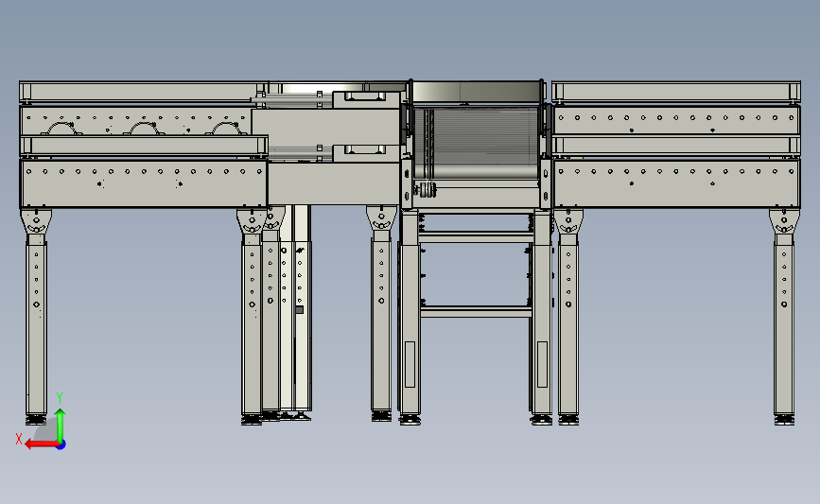Select the far left conveyor support leg
Viewport: 820px width, 504px height.
click(36, 315)
